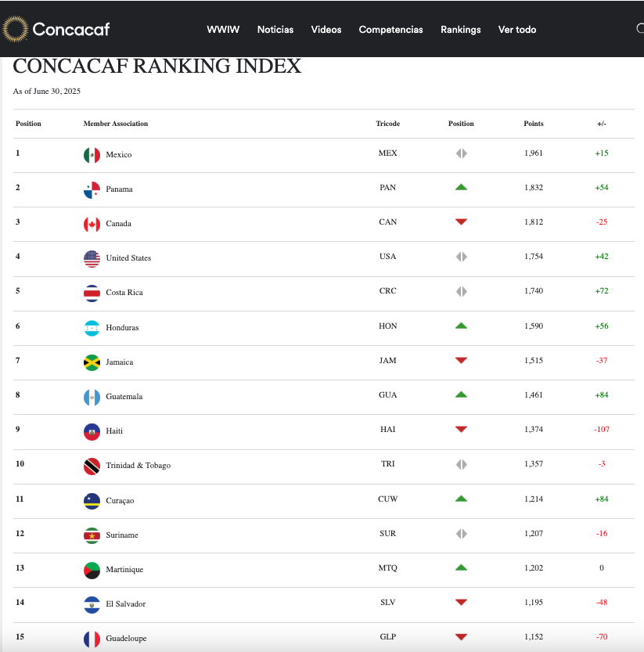Expand the Ver todo menu
This screenshot has width=644, height=652.
point(517,30)
